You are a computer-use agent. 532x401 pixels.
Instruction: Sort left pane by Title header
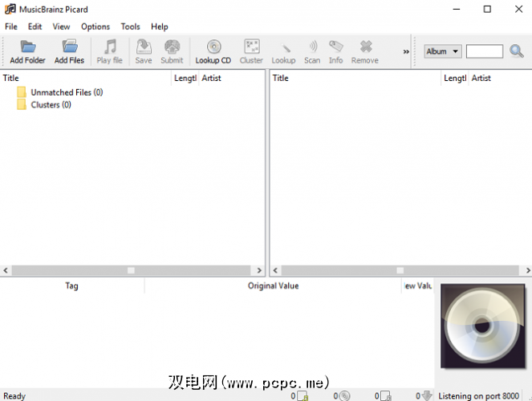[86, 78]
